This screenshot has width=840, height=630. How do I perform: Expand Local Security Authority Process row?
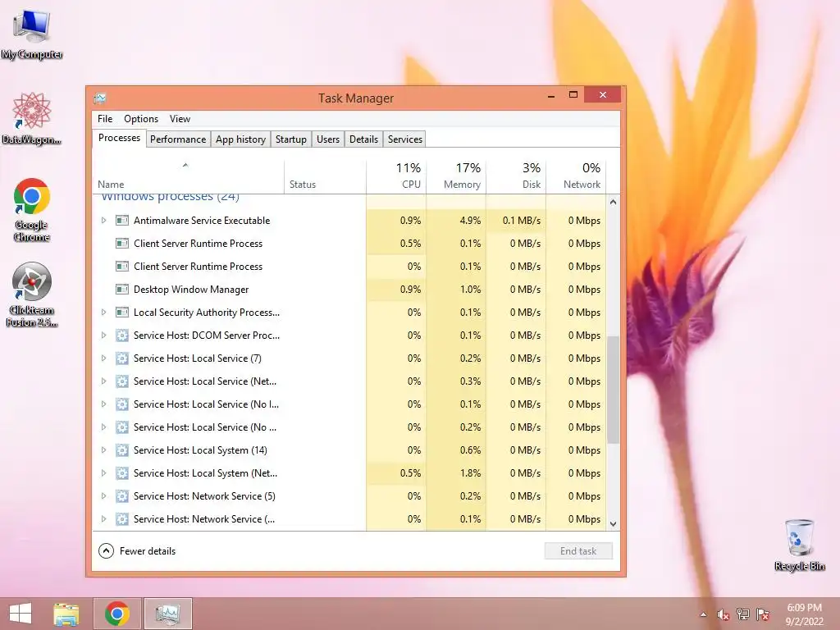pos(104,313)
